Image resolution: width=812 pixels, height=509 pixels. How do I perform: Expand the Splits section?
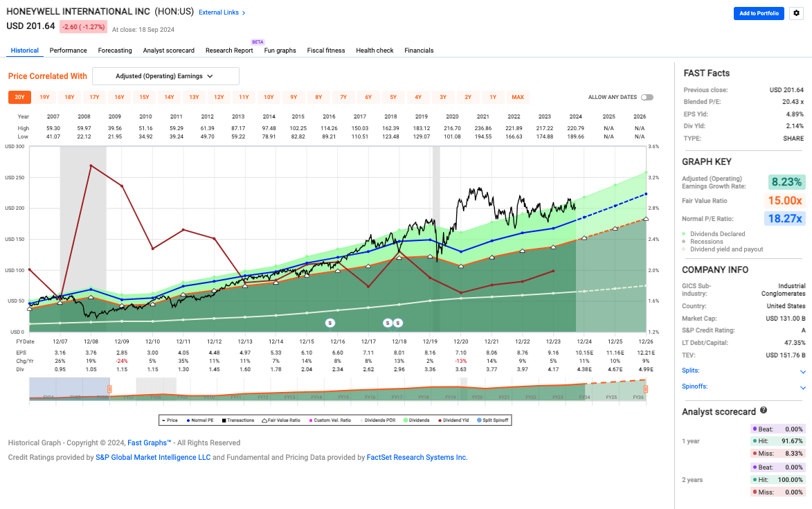click(803, 371)
